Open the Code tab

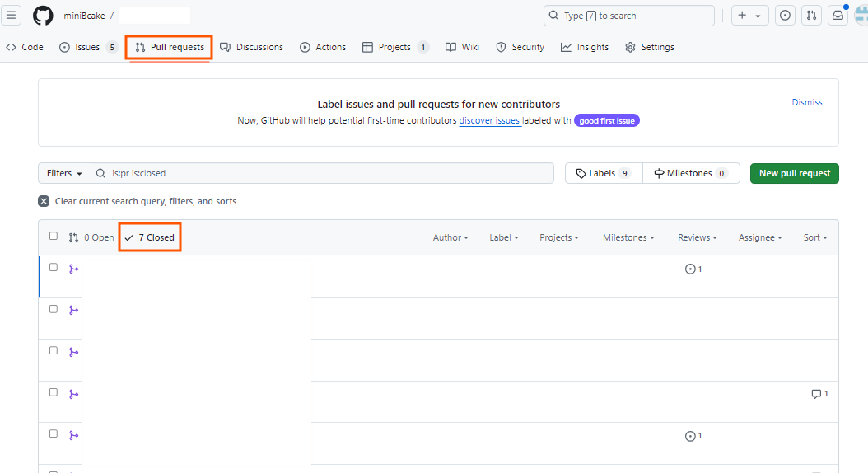(x=25, y=47)
